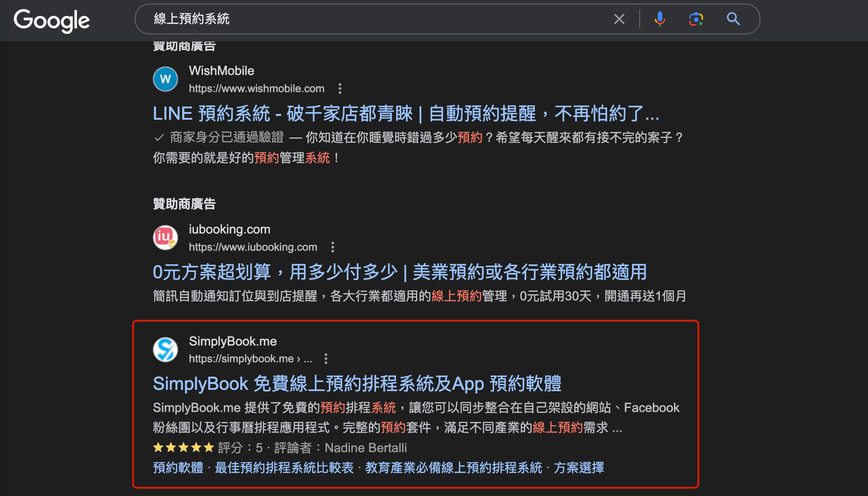
Task: Open the 0元方案超划算 ad headline
Action: (400, 272)
